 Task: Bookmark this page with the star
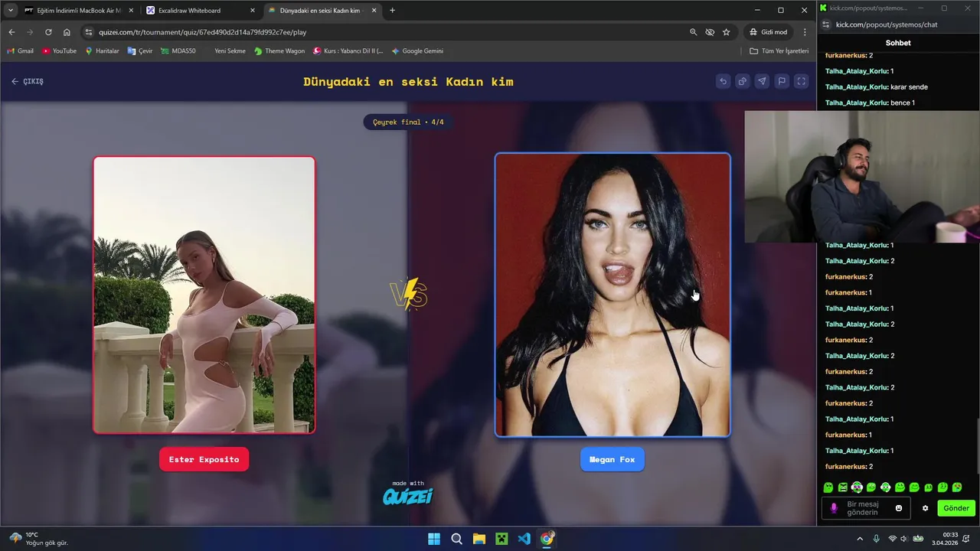(x=726, y=32)
